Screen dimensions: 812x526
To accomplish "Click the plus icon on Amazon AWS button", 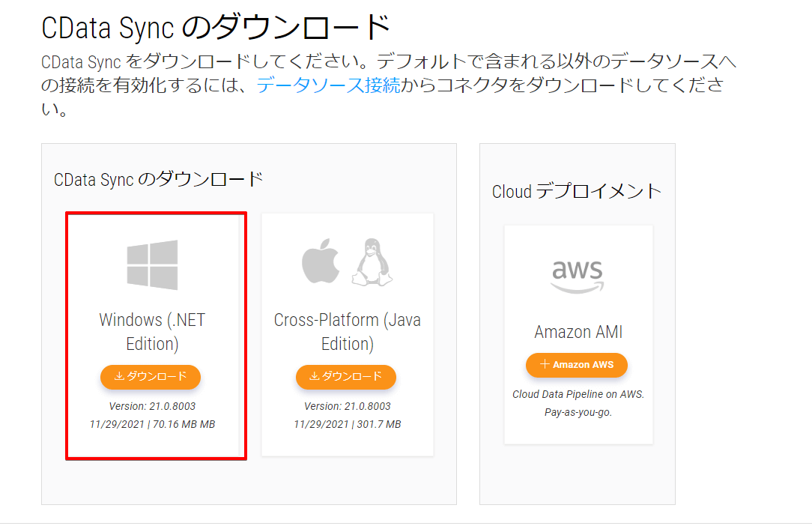I will click(x=545, y=365).
